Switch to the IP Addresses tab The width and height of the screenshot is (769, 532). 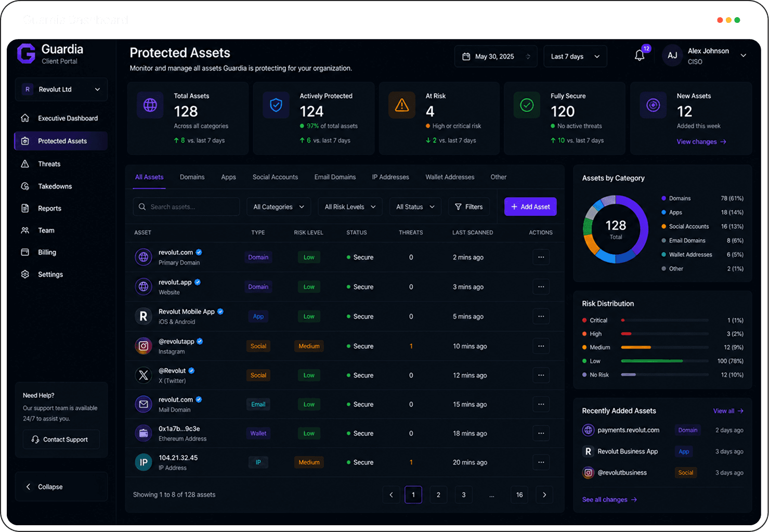pos(390,177)
